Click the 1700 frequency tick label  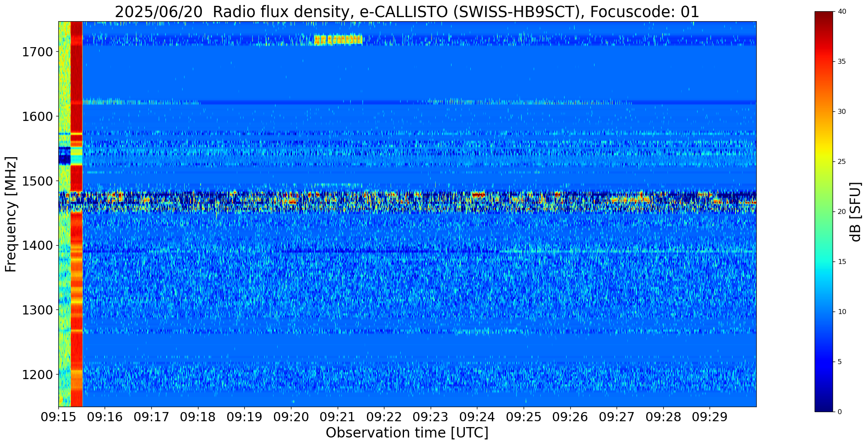point(38,52)
